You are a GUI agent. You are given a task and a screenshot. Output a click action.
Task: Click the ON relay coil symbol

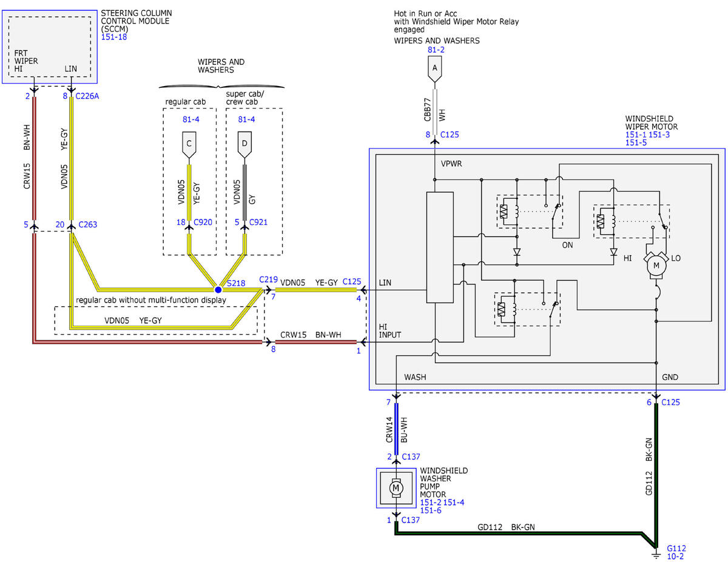507,211
